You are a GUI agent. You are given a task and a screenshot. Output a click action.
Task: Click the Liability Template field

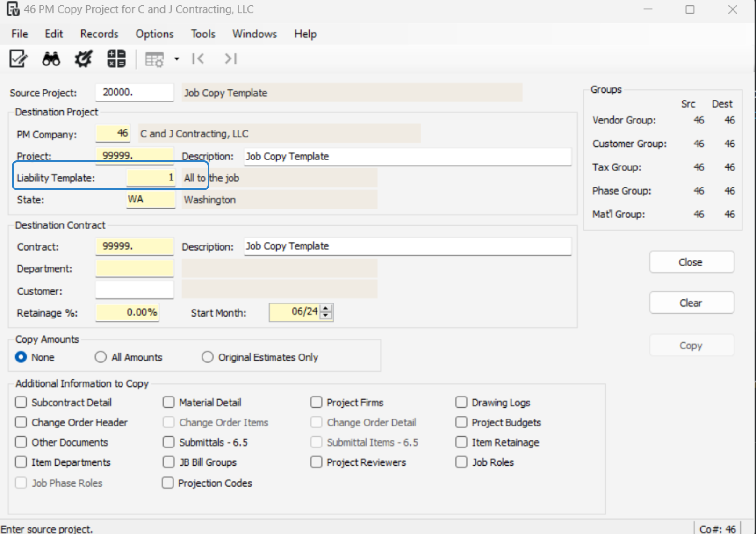click(x=151, y=178)
